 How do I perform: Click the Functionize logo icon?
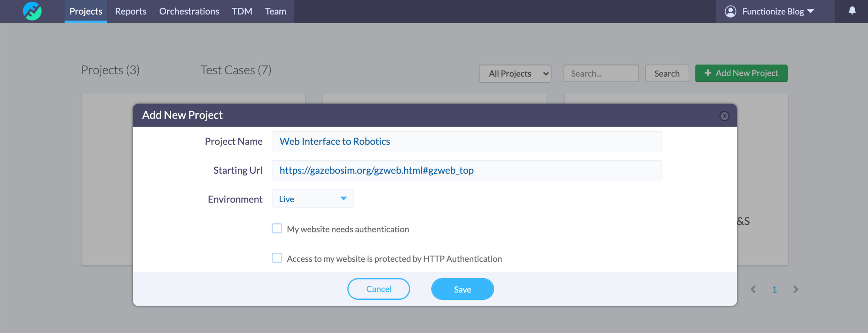pos(32,11)
